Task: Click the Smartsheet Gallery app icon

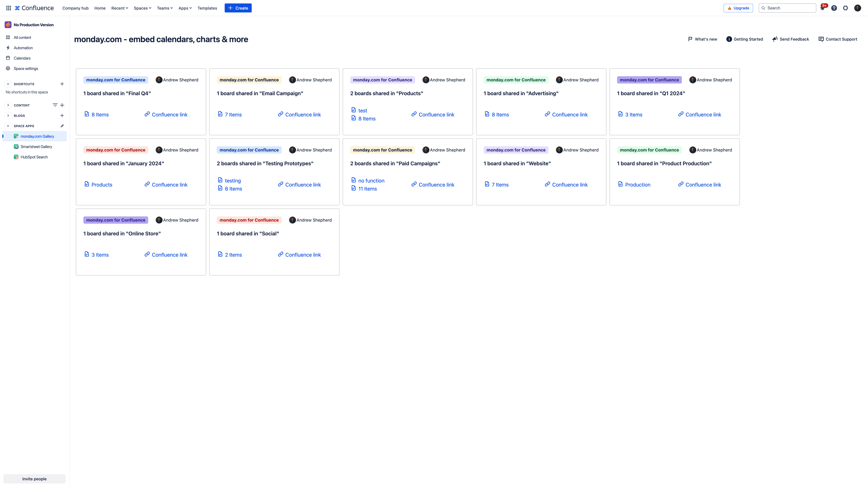Action: click(16, 147)
